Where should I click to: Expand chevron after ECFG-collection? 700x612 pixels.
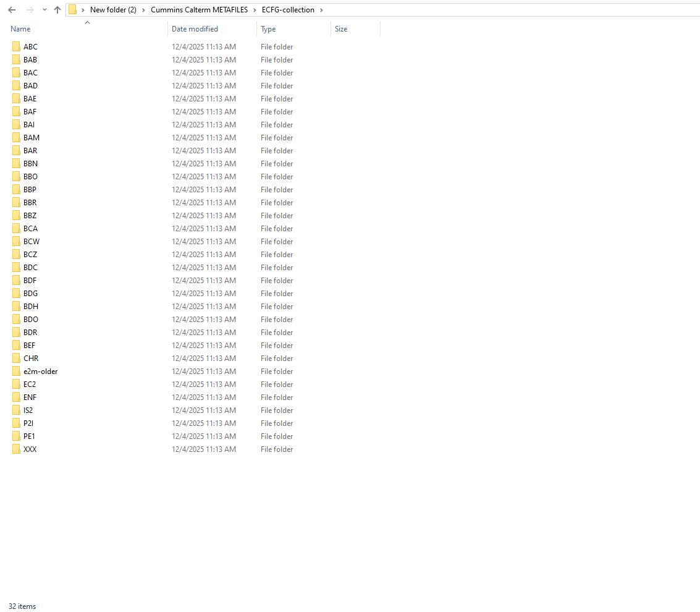321,10
